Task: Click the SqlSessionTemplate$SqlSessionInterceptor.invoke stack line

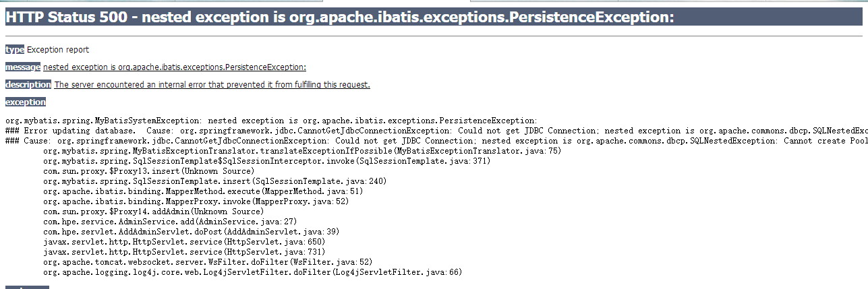Action: pyautogui.click(x=267, y=161)
